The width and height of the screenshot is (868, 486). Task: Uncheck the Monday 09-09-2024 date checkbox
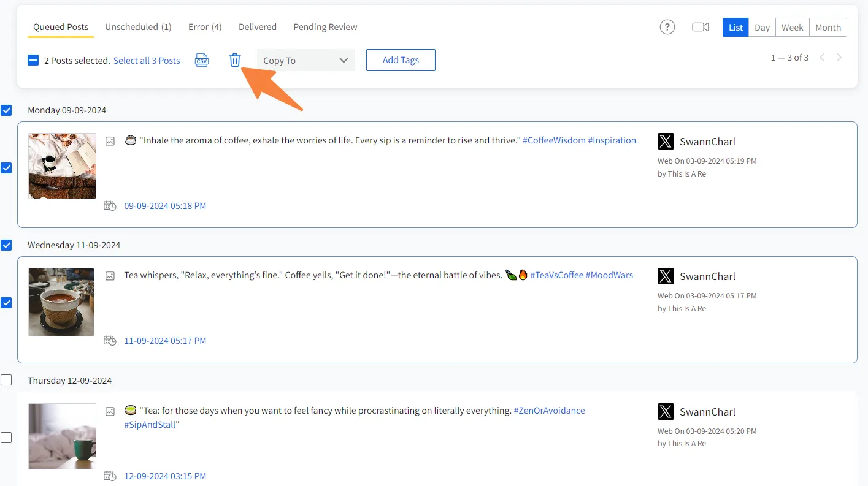tap(6, 110)
